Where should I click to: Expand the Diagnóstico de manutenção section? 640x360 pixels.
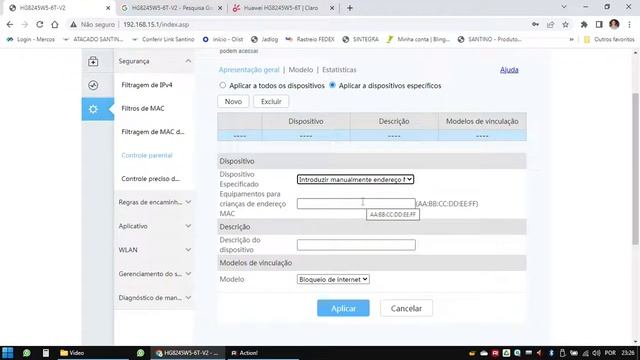188,298
